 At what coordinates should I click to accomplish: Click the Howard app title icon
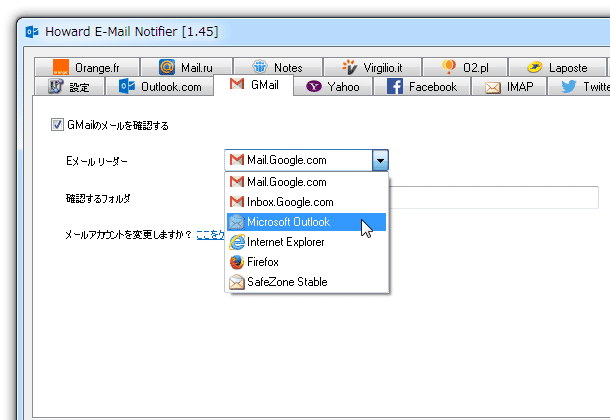tap(32, 32)
